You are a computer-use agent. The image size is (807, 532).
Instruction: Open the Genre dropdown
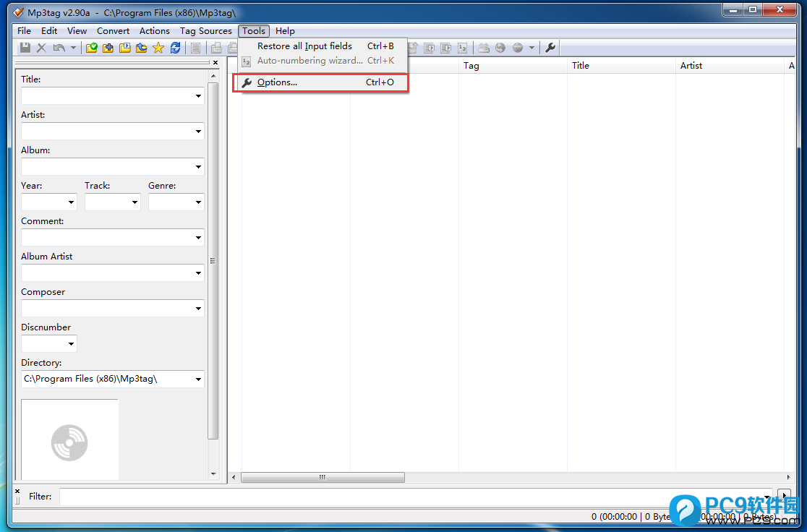[198, 202]
